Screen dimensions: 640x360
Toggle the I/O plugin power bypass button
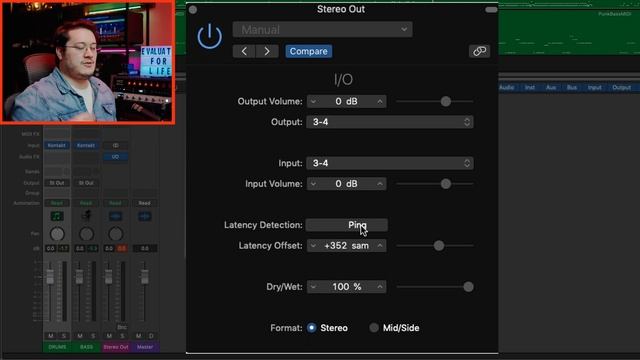point(209,36)
